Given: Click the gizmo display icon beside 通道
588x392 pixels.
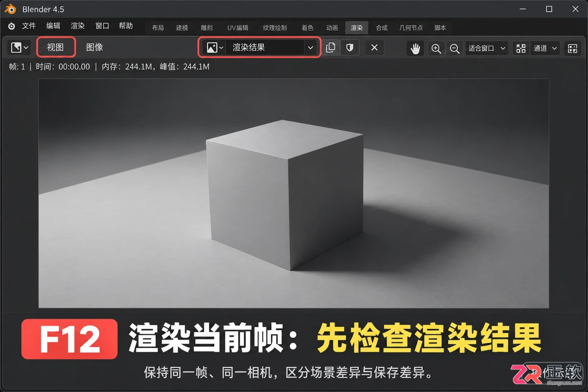Looking at the screenshot, I should click(521, 49).
